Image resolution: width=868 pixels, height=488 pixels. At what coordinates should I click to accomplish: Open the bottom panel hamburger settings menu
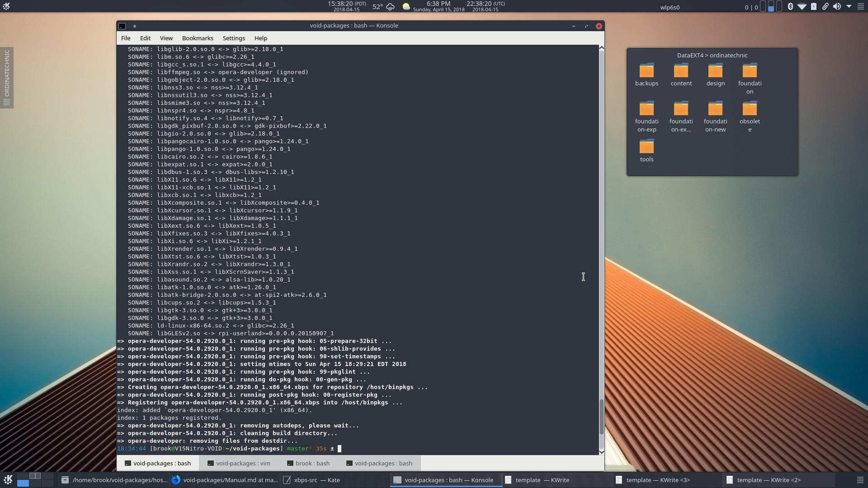[860, 480]
